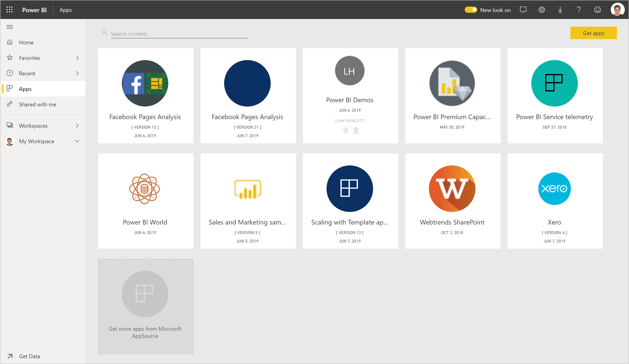Select Workspaces in the navigation pane
Viewport: 629px width, 364px height.
[x=43, y=125]
